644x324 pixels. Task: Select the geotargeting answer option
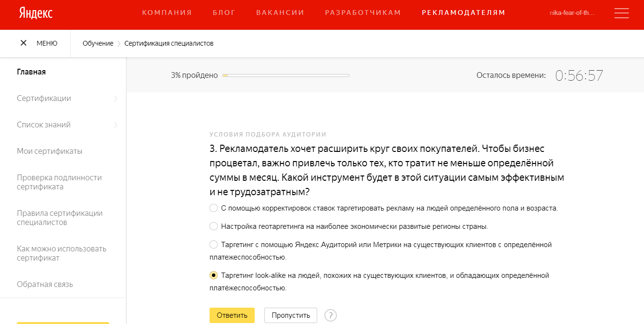213,226
